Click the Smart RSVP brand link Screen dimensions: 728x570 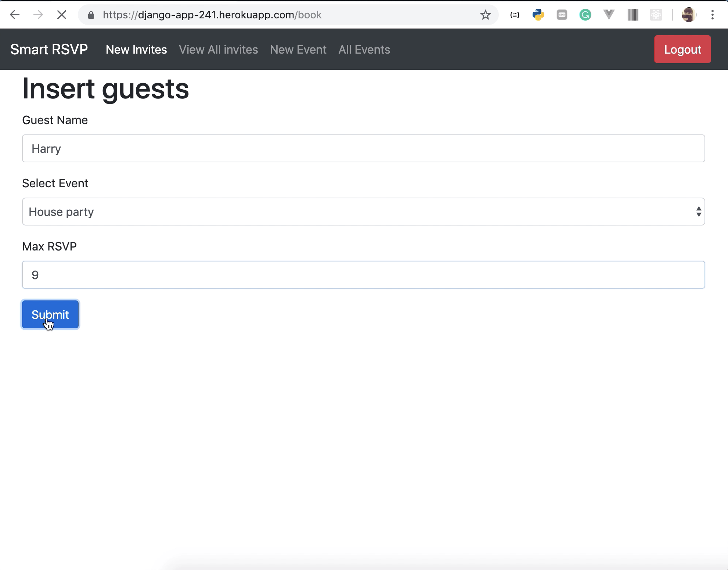tap(49, 50)
